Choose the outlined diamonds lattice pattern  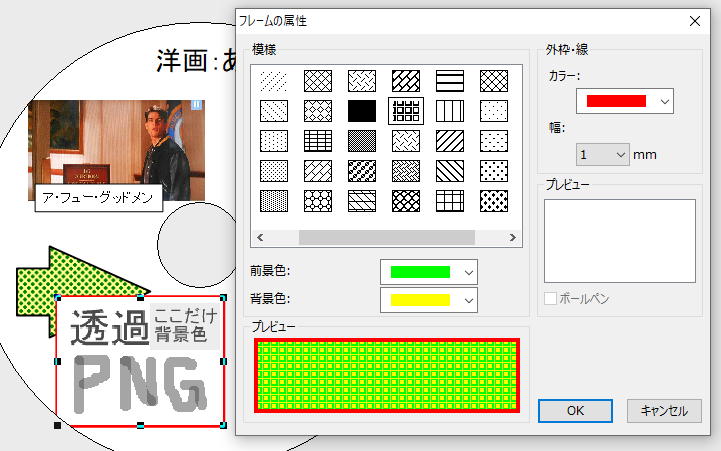[318, 111]
